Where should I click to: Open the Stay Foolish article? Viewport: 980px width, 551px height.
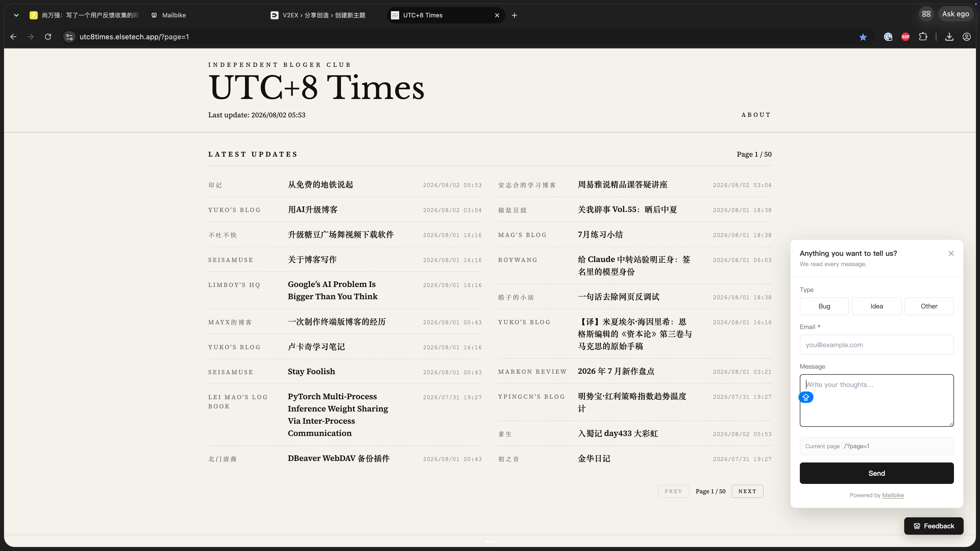[x=311, y=371]
